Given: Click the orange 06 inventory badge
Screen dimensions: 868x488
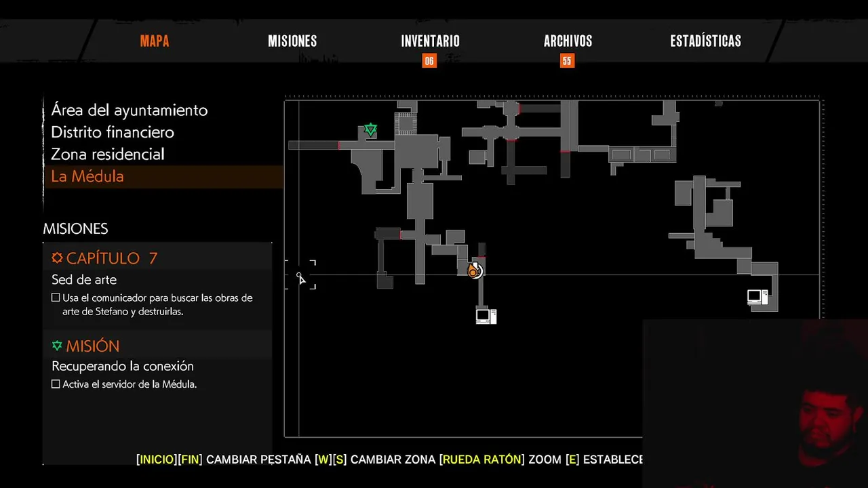Looking at the screenshot, I should coord(429,61).
